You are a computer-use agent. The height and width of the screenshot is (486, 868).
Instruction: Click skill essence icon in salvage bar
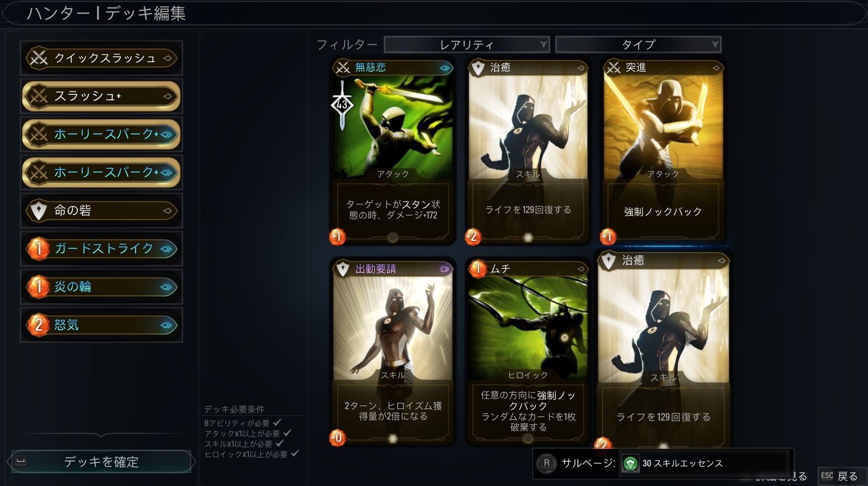[x=630, y=464]
